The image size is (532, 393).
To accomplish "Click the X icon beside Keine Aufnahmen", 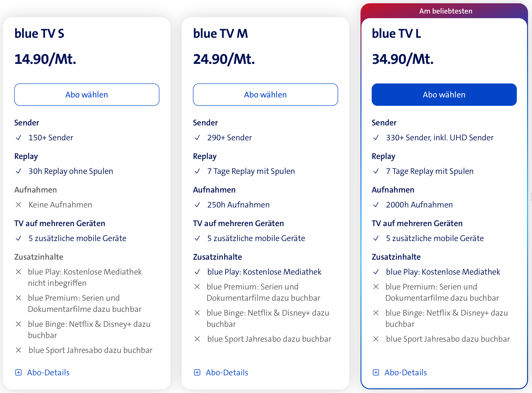I will [x=19, y=204].
